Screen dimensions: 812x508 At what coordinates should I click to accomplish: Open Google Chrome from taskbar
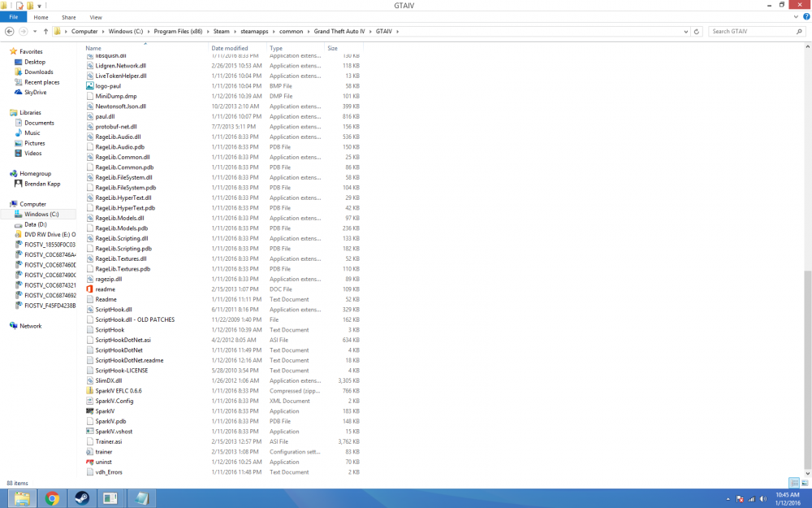click(52, 499)
